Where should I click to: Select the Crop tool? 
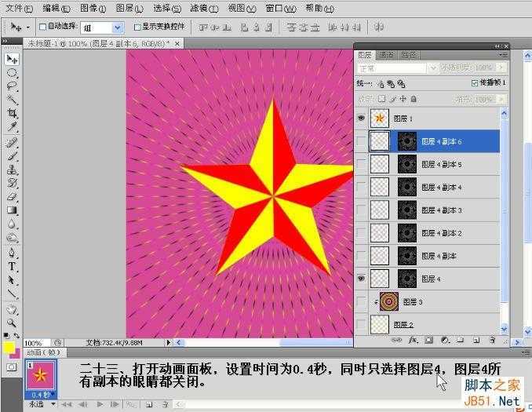(12, 113)
